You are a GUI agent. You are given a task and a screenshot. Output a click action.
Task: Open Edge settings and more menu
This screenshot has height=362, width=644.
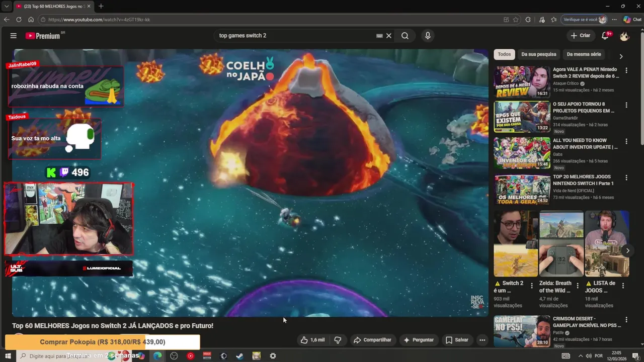tap(614, 20)
